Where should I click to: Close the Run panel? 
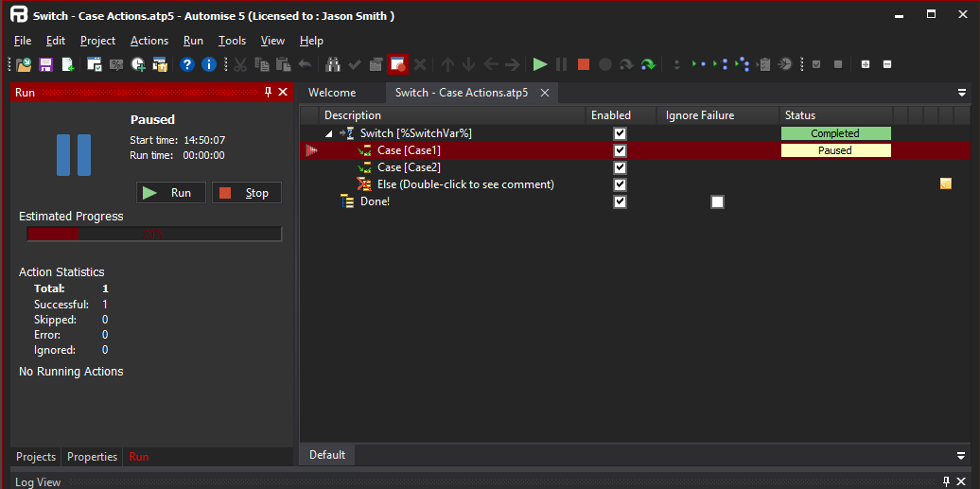pyautogui.click(x=283, y=92)
